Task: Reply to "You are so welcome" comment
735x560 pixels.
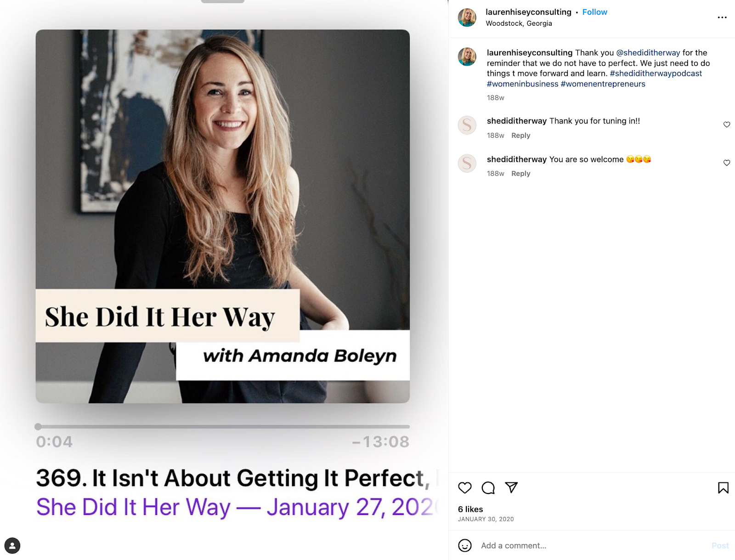Action: click(x=520, y=174)
